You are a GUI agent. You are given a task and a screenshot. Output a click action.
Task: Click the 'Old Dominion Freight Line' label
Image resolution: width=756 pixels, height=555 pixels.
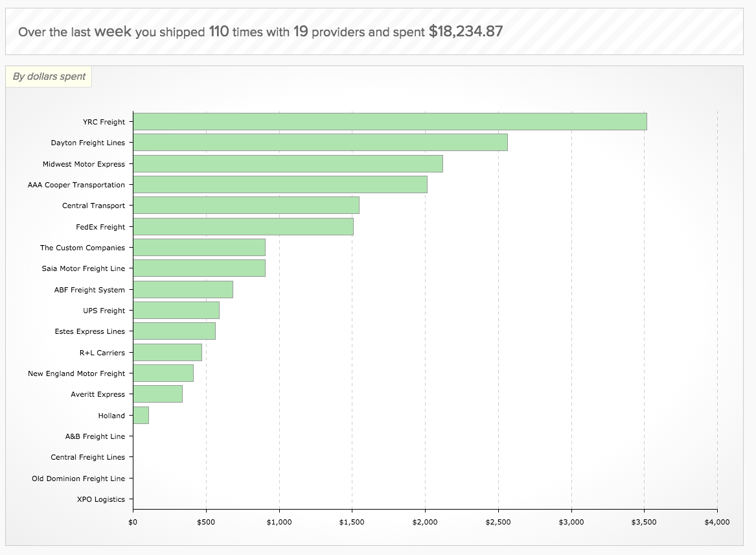pos(78,478)
